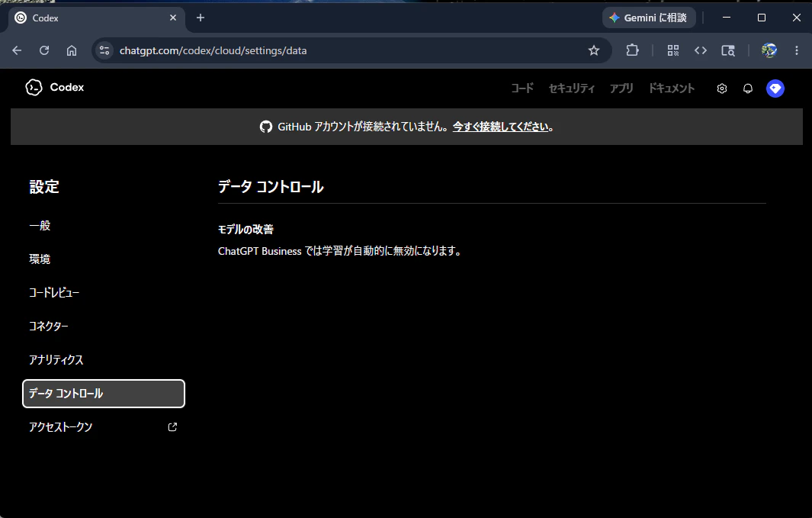
Task: Bookmark this page with star icon
Action: point(594,50)
